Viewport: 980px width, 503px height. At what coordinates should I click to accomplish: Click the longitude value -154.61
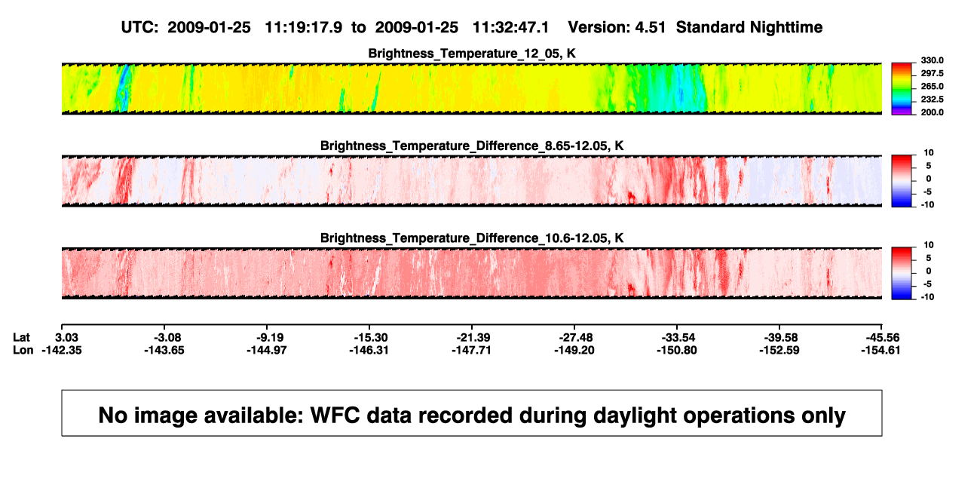pos(882,350)
